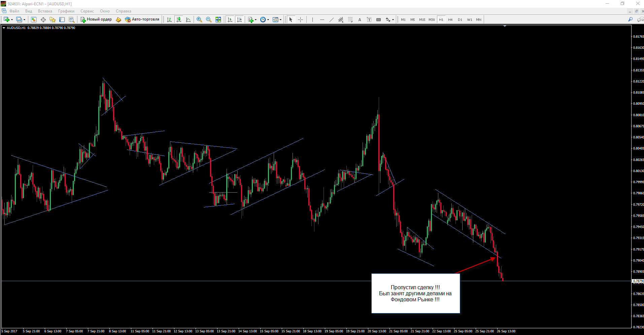Click the Новый ордер button

[96, 20]
